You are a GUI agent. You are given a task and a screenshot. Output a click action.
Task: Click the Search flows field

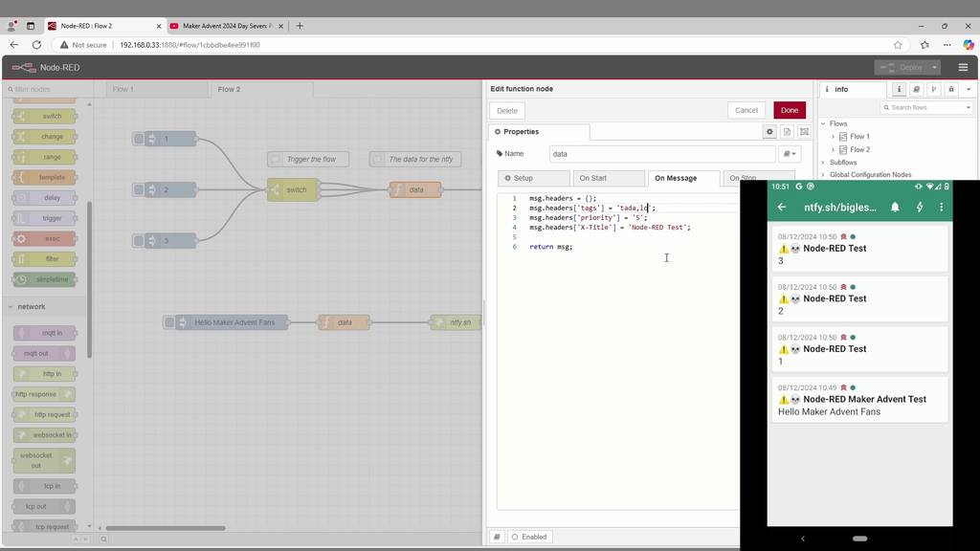click(926, 107)
